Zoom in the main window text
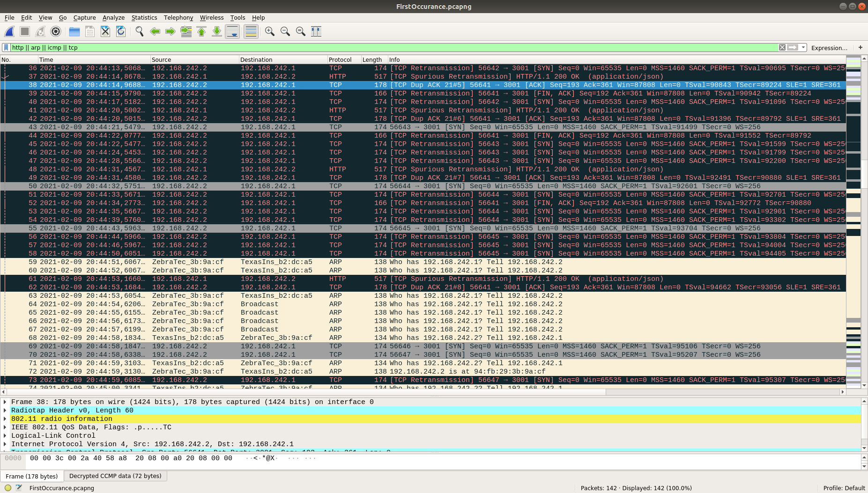 point(270,31)
